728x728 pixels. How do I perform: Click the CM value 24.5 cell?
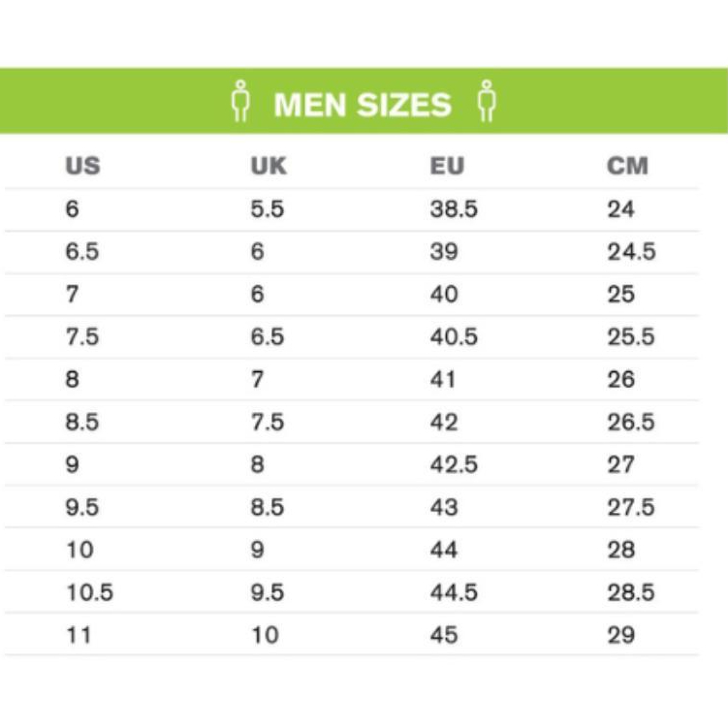pos(631,252)
